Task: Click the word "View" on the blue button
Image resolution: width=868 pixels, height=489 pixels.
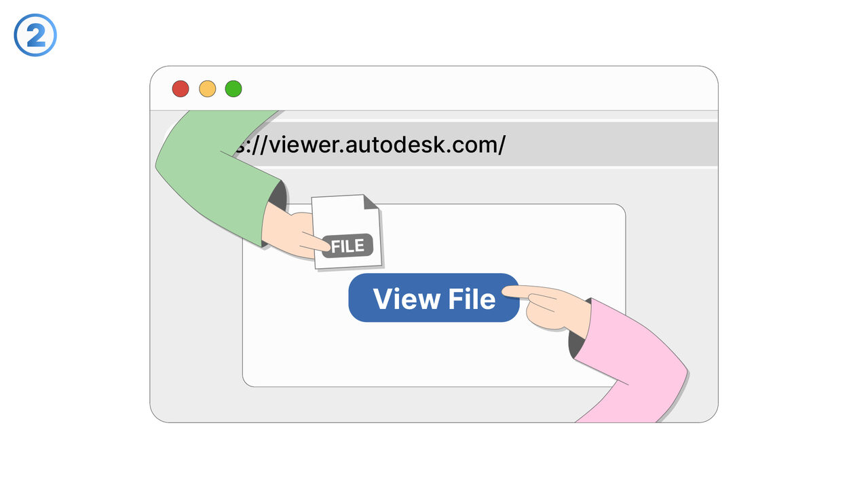Action: pyautogui.click(x=401, y=298)
